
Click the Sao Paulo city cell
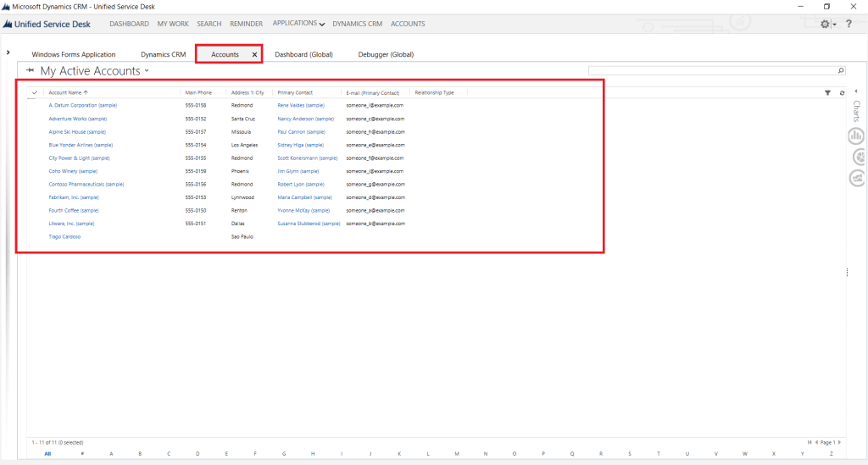(242, 236)
